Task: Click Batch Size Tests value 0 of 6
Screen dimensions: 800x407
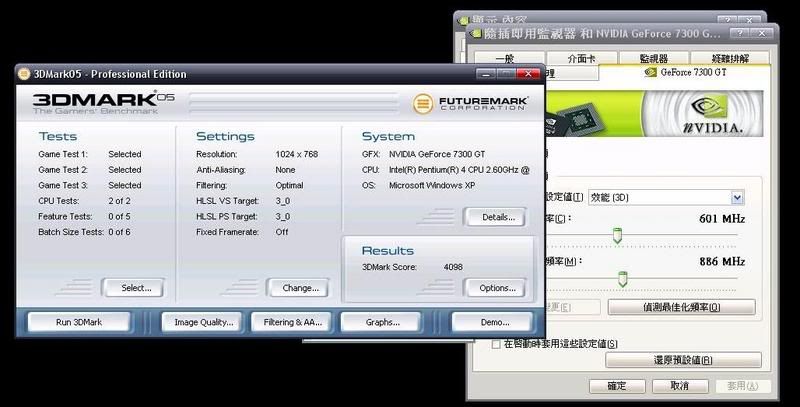Action: point(119,232)
